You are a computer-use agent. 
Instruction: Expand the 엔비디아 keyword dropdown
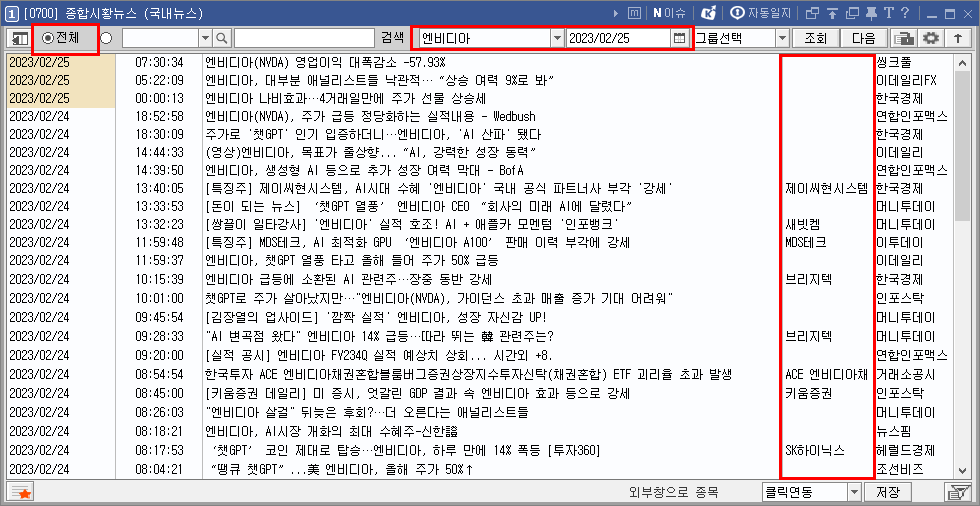pyautogui.click(x=558, y=38)
